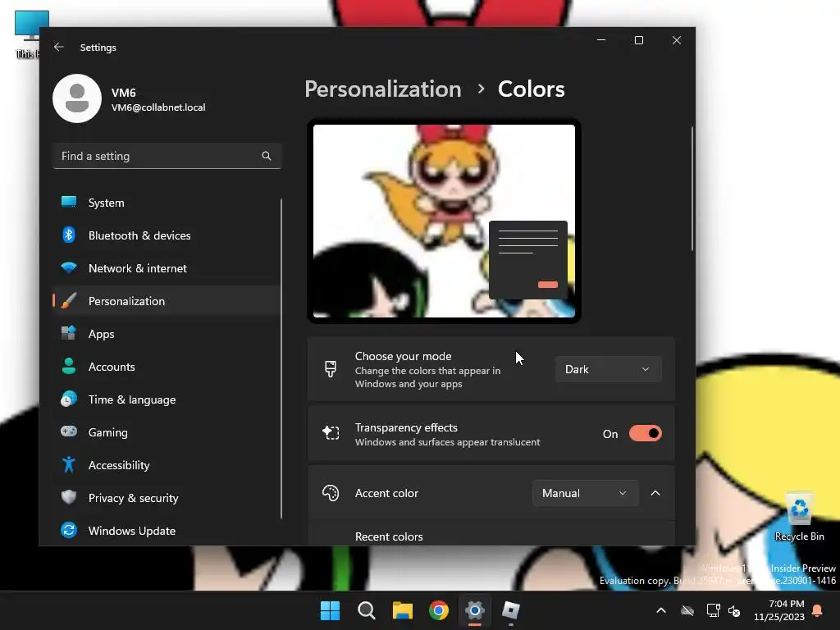Click the search magnifier in Find a setting
The height and width of the screenshot is (630, 840).
pyautogui.click(x=267, y=156)
